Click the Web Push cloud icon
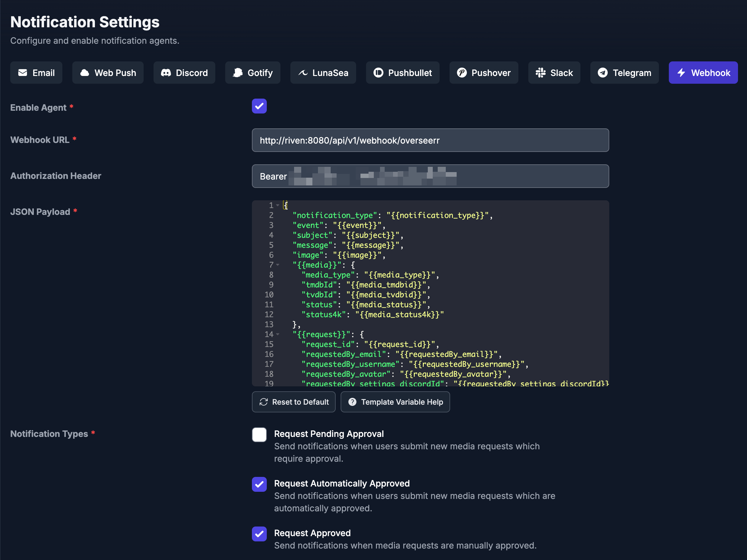747x560 pixels. click(x=85, y=73)
